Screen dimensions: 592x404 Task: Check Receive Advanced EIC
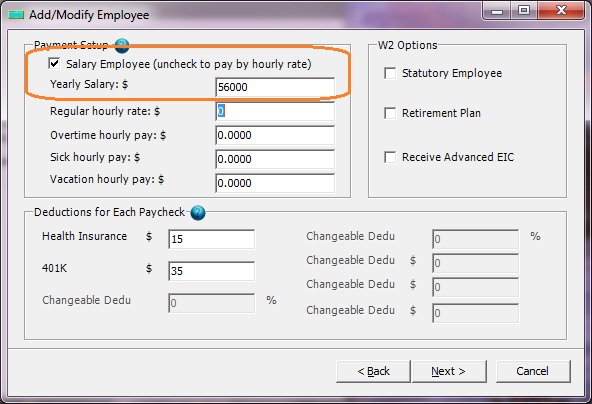[390, 157]
